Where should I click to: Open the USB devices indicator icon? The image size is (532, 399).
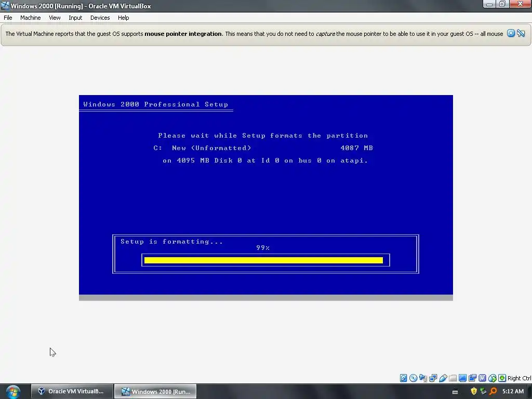point(443,378)
